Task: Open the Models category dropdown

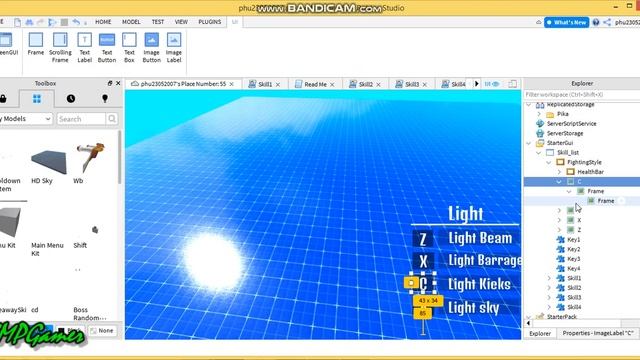Action: coord(26,119)
